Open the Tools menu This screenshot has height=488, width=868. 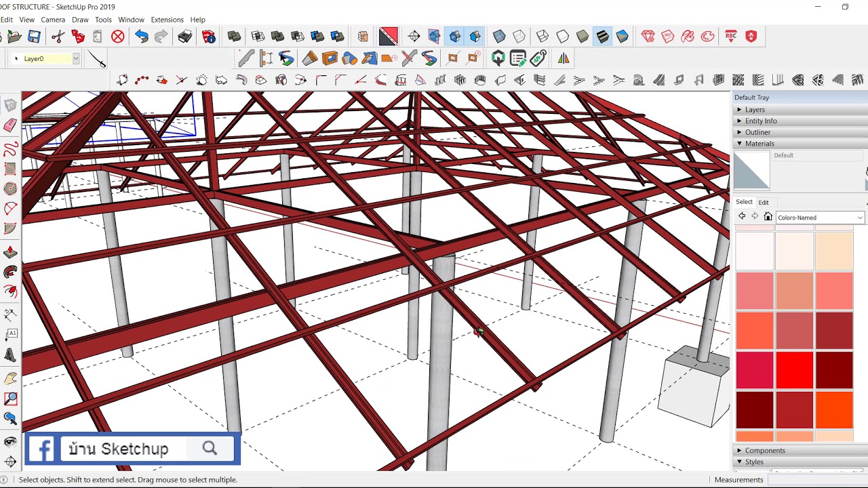tap(103, 20)
